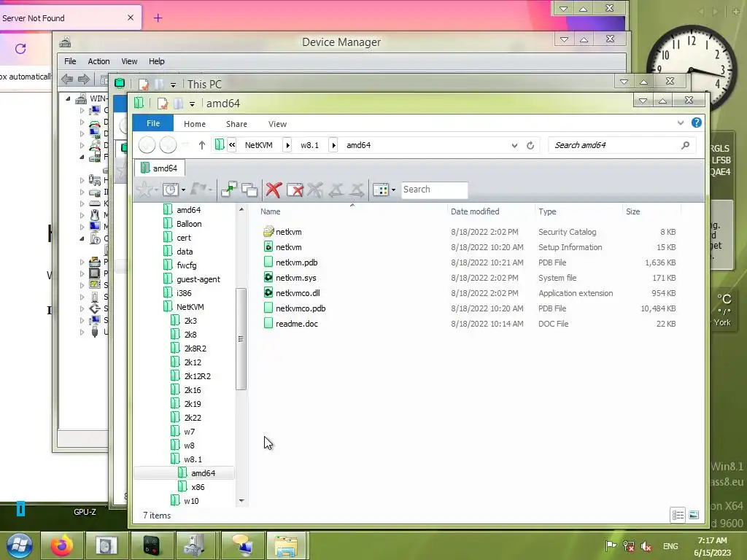Collapse the WIN- root node in Device Manager
This screenshot has width=747, height=560.
click(x=68, y=98)
